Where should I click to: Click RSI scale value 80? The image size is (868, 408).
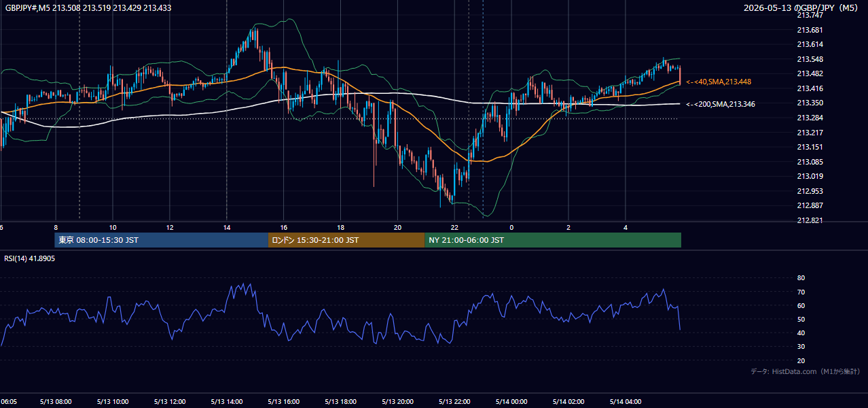pyautogui.click(x=801, y=278)
